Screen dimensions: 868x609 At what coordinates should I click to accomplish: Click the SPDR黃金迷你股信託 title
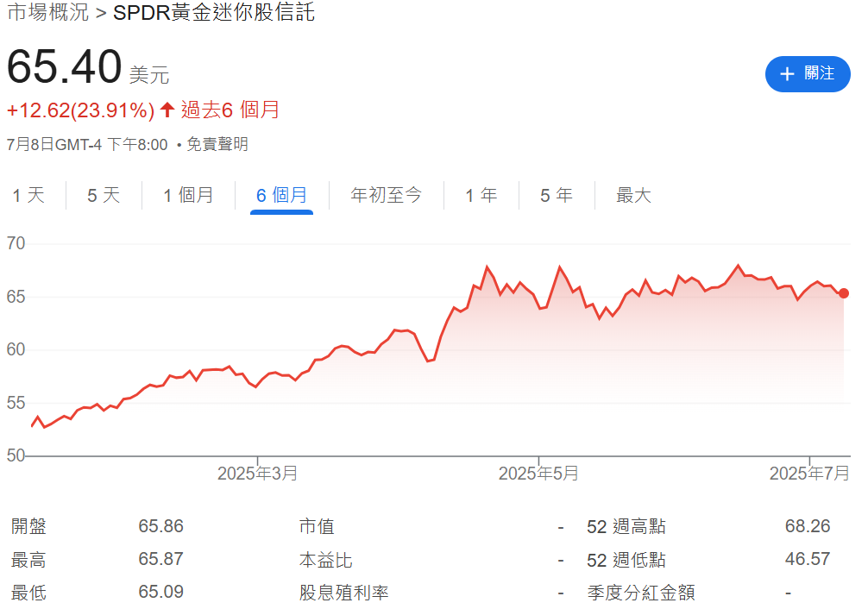214,11
